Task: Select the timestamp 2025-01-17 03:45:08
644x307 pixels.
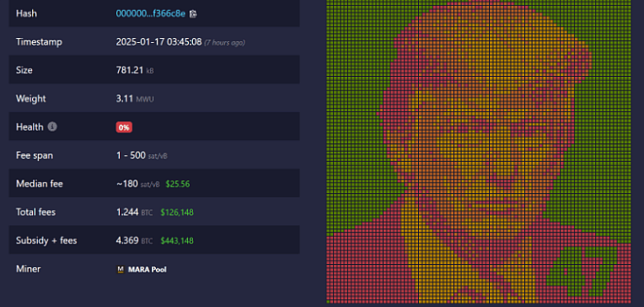Action: coord(158,42)
